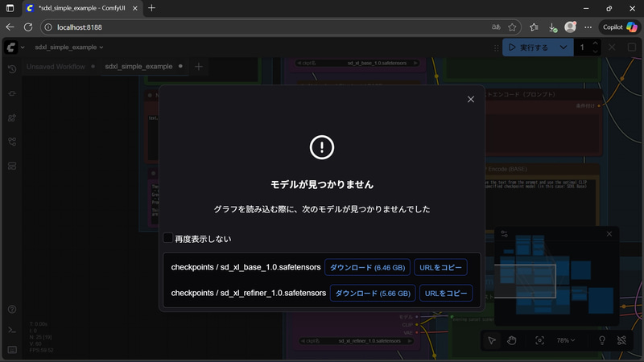
Task: Grab the actionbar drag handle dots
Action: click(496, 48)
